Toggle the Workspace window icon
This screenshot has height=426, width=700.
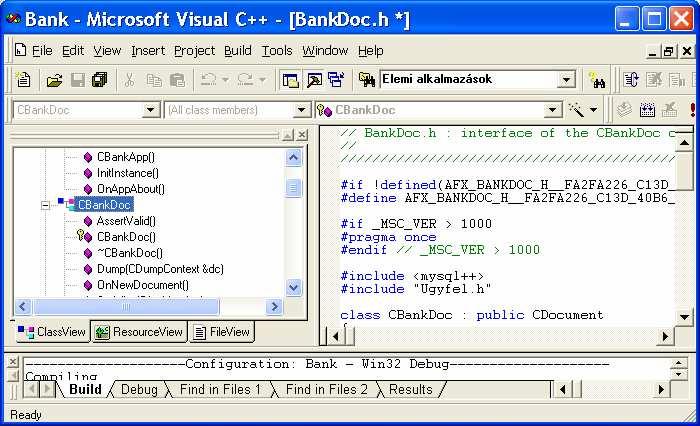click(290, 80)
